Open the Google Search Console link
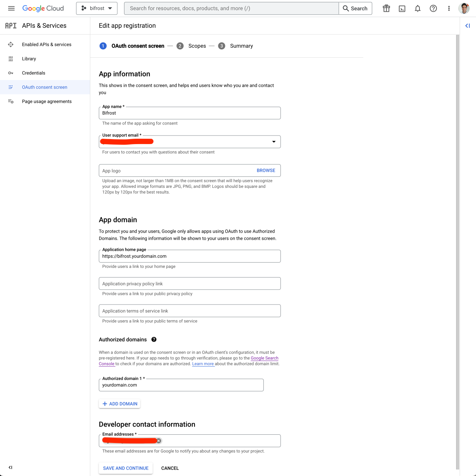The height and width of the screenshot is (476, 476). click(264, 358)
